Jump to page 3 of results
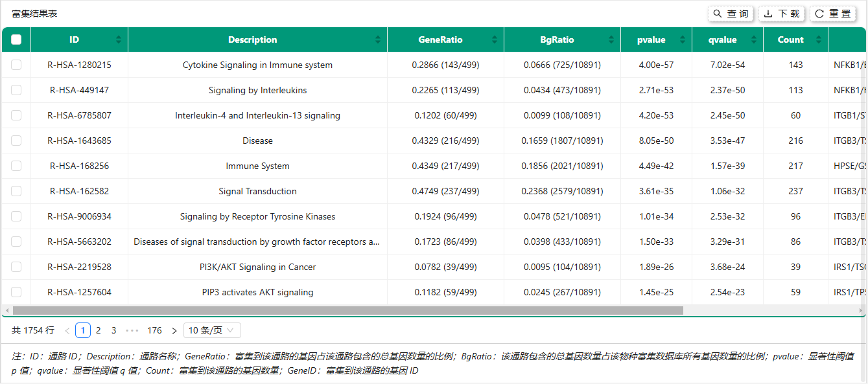 [113, 330]
